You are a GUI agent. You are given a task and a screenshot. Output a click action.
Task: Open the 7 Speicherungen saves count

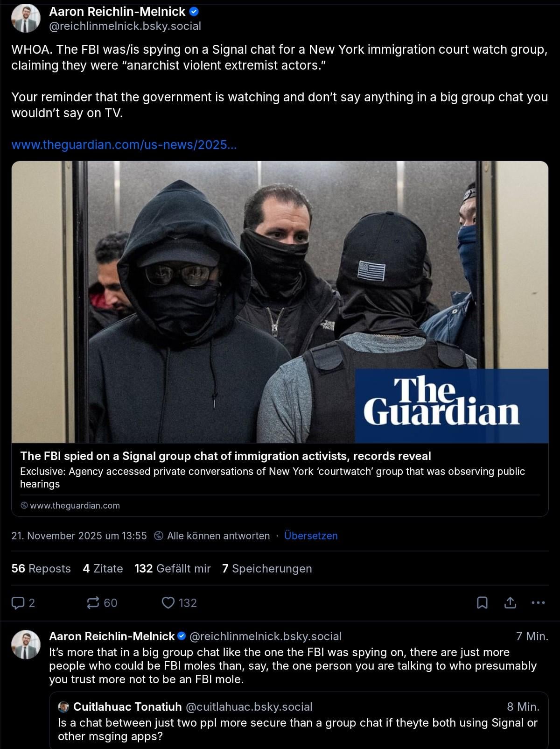tap(267, 568)
